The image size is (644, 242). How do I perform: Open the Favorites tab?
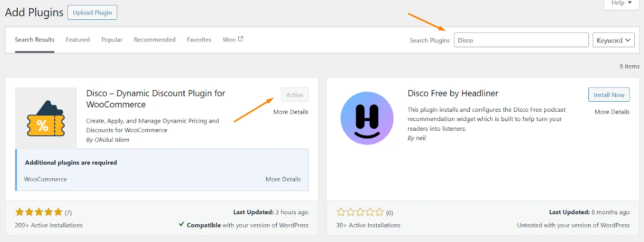[199, 40]
